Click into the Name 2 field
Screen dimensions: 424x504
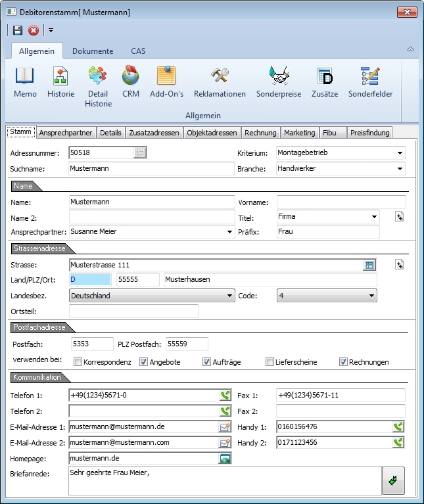pos(152,217)
